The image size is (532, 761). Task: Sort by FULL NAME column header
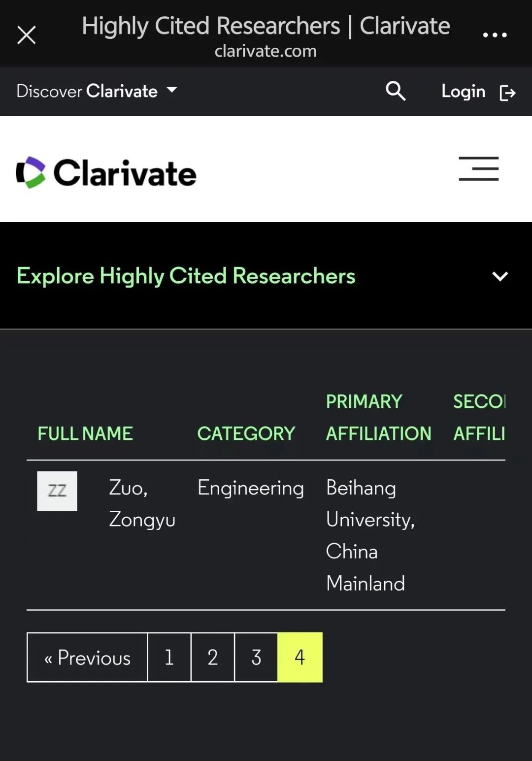click(85, 433)
